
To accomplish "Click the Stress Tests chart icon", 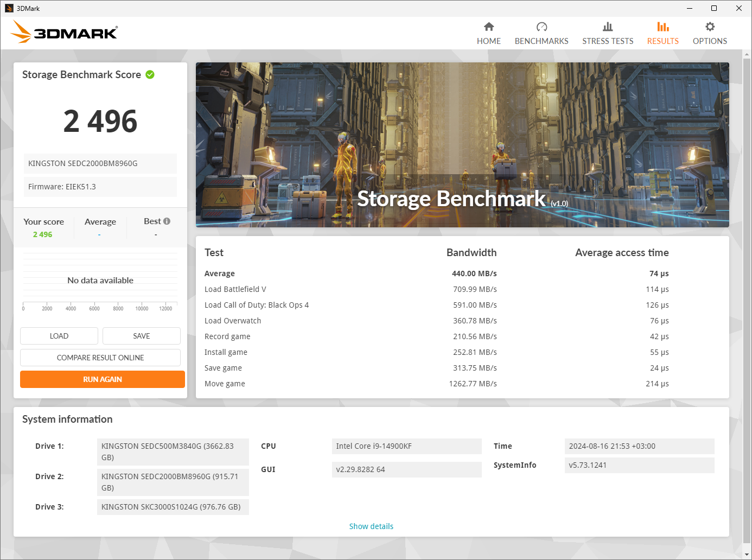I will (x=608, y=27).
